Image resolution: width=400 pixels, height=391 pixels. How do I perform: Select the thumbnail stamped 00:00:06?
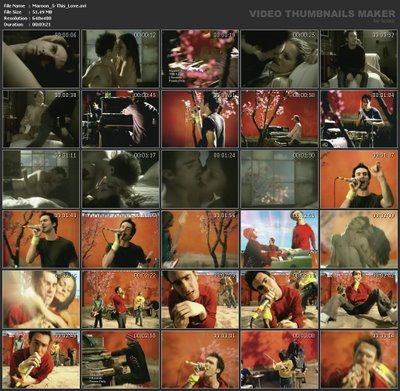(x=41, y=59)
